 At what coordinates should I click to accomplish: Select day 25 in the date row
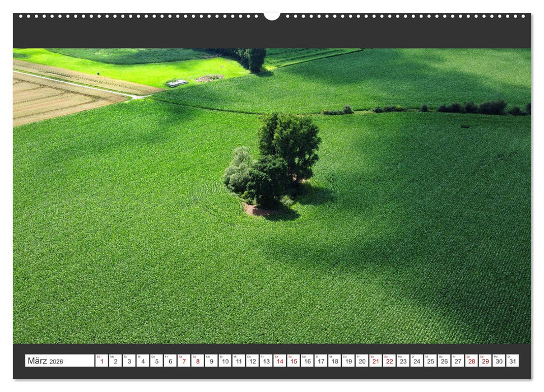(x=430, y=361)
